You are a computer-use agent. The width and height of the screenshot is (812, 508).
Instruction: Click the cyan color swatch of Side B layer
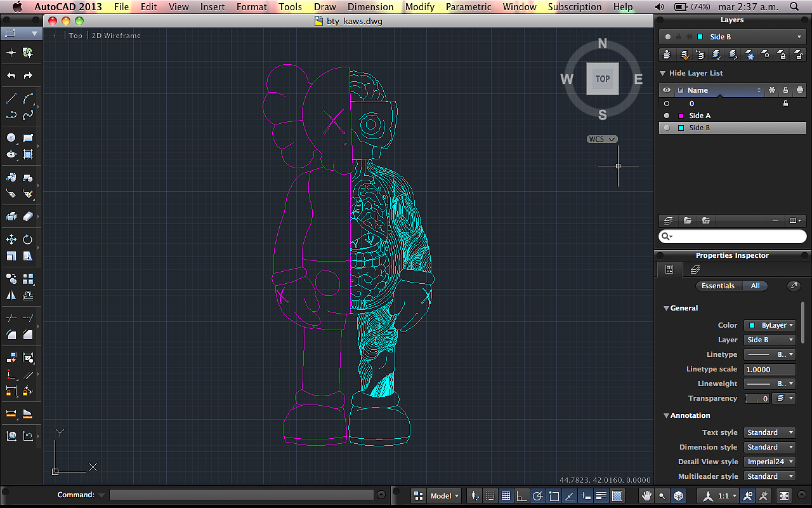click(x=681, y=128)
